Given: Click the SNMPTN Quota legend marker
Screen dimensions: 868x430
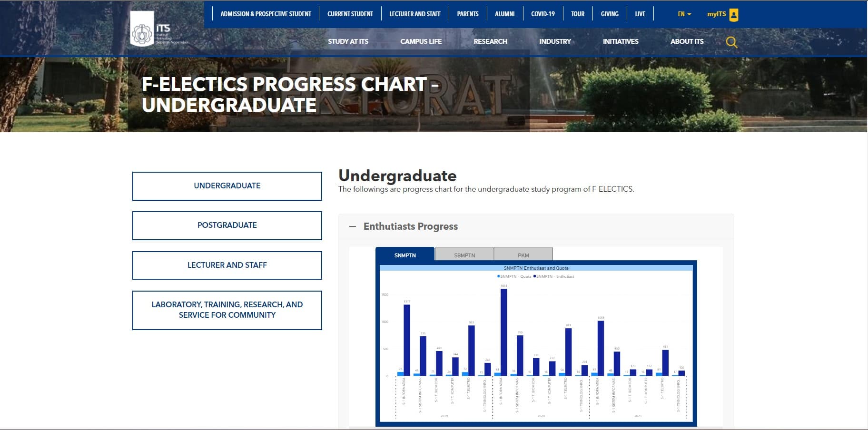Looking at the screenshot, I should click(x=498, y=276).
